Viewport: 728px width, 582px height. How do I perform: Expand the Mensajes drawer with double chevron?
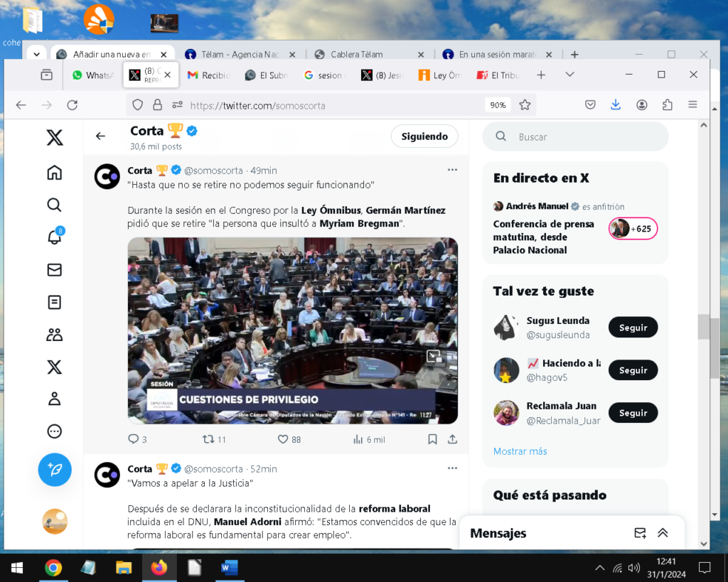click(x=663, y=533)
